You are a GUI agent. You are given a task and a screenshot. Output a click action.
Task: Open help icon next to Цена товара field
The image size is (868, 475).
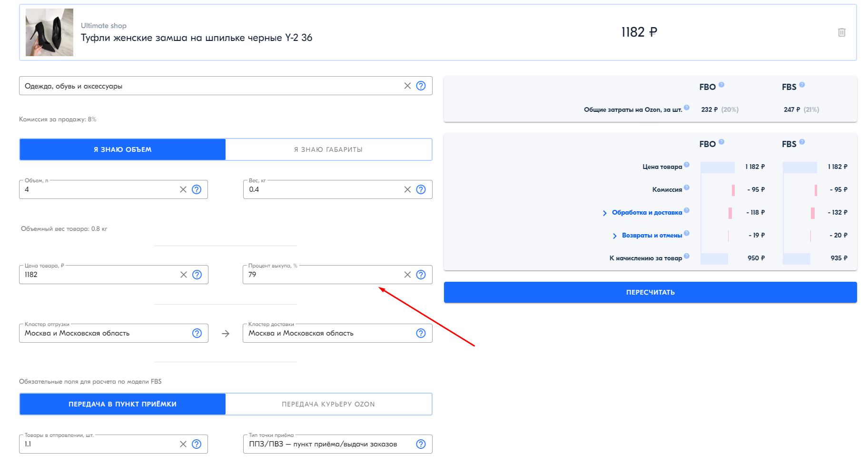point(197,275)
